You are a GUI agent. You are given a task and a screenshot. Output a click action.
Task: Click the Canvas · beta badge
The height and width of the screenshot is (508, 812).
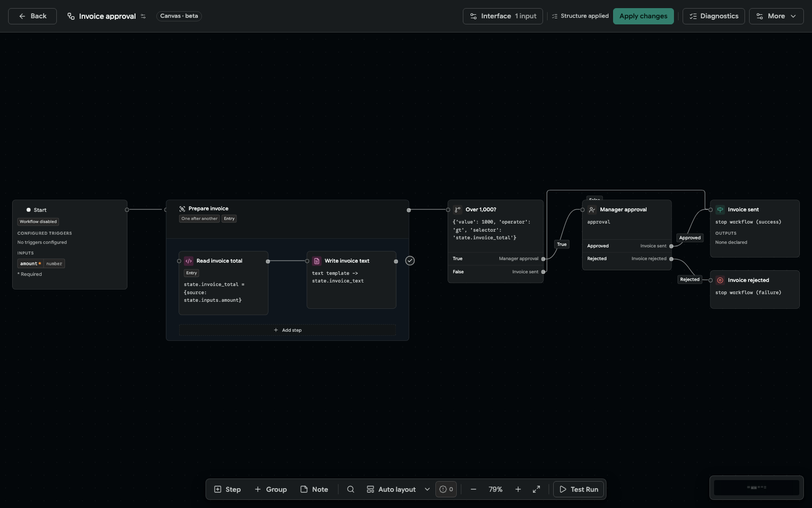click(x=179, y=16)
